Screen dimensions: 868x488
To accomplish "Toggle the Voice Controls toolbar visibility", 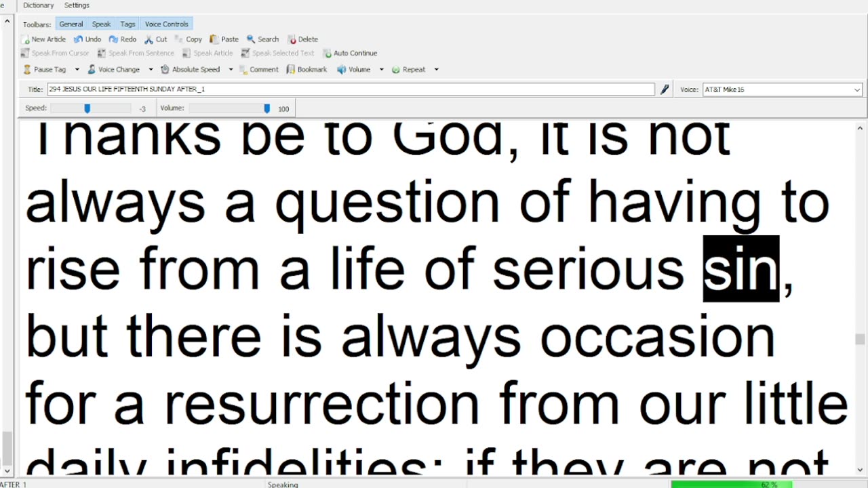I will click(167, 24).
